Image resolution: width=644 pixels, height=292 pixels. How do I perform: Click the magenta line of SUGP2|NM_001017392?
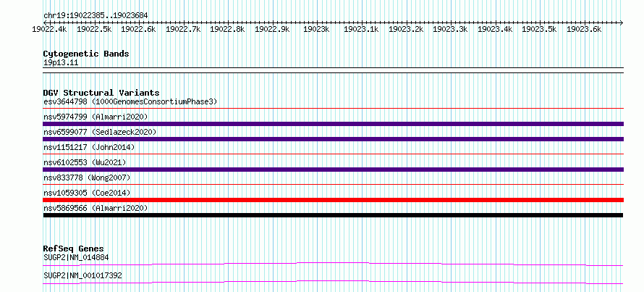tap(333, 282)
